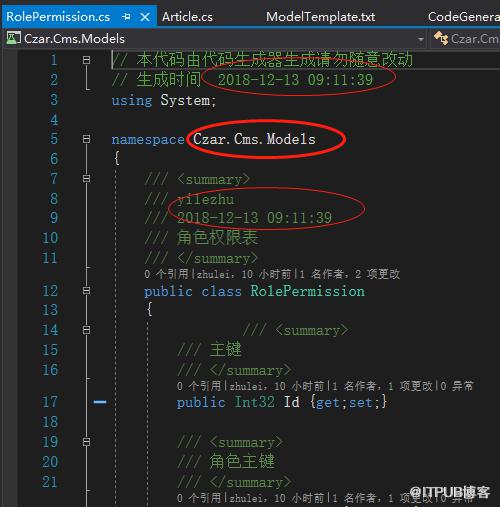Click the '0 异常' CodeLens above Id property

click(457, 386)
